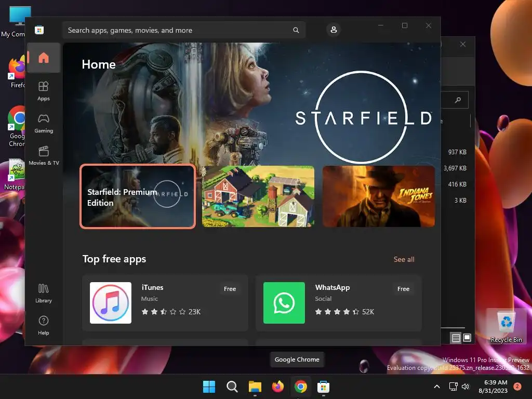Click the Top free apps heading

point(114,259)
